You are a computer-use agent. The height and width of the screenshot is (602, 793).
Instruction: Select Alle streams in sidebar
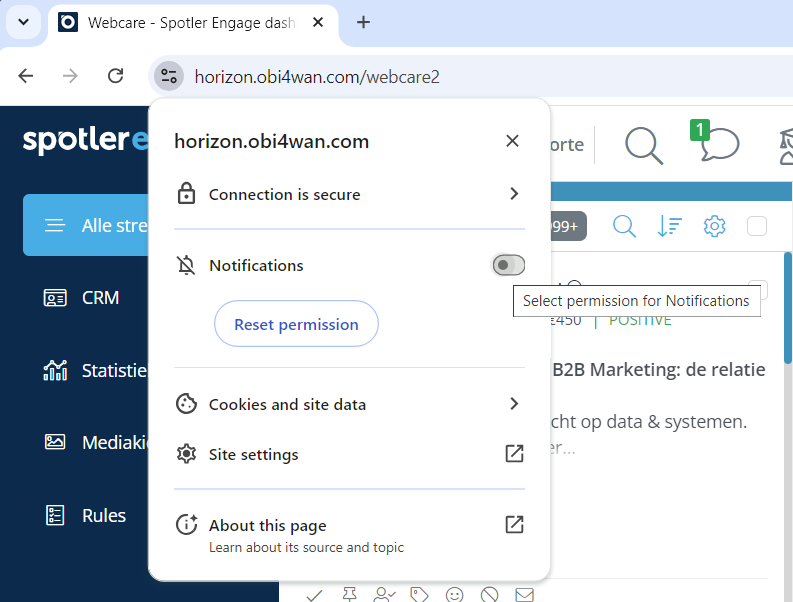(x=86, y=225)
